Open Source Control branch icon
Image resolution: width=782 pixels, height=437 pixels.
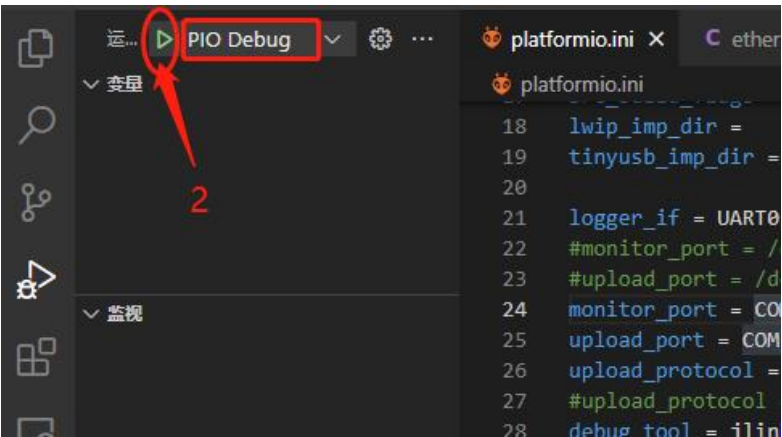tap(36, 203)
